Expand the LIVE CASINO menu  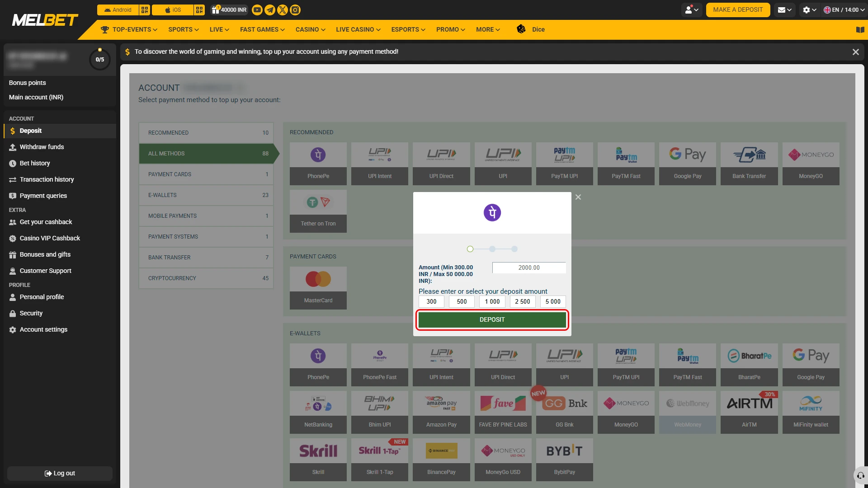(x=358, y=29)
